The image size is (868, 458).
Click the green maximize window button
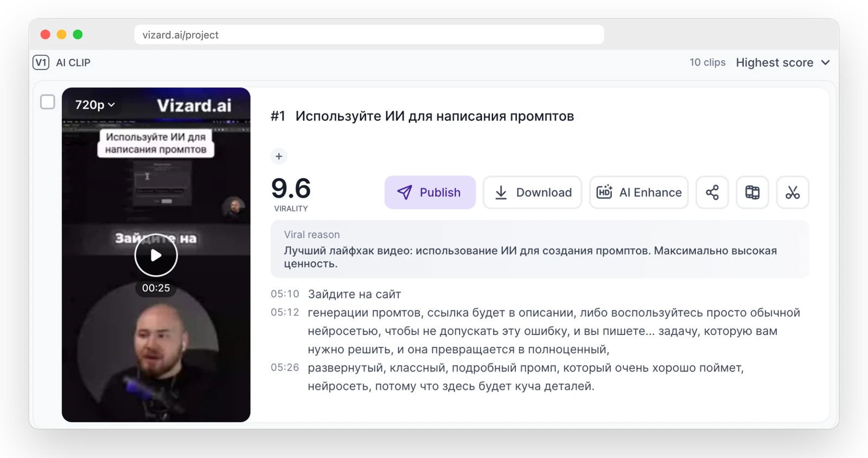pos(78,35)
